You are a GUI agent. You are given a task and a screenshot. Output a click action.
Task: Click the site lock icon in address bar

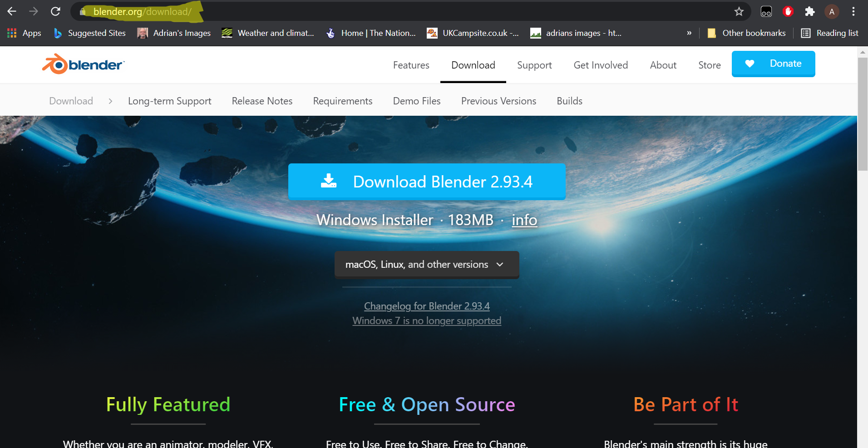tap(83, 12)
